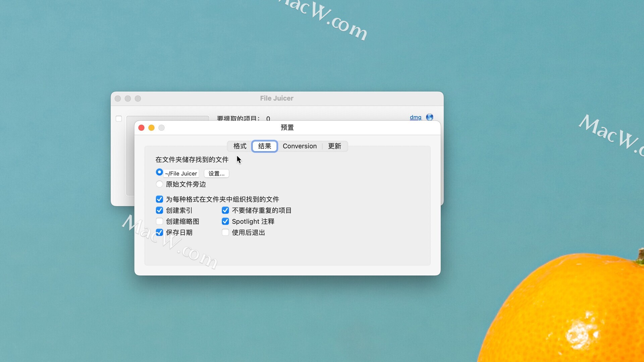Click the globe icon in File Juicer window

pyautogui.click(x=430, y=117)
